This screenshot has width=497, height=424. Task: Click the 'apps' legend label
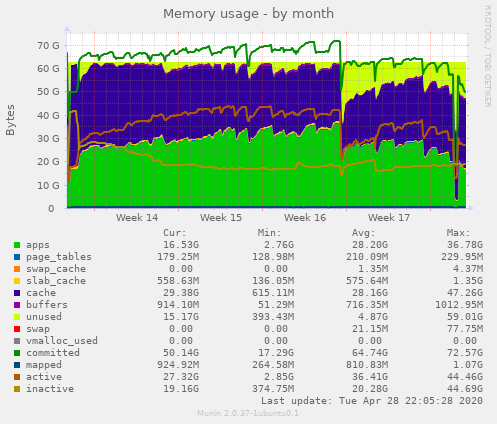38,245
